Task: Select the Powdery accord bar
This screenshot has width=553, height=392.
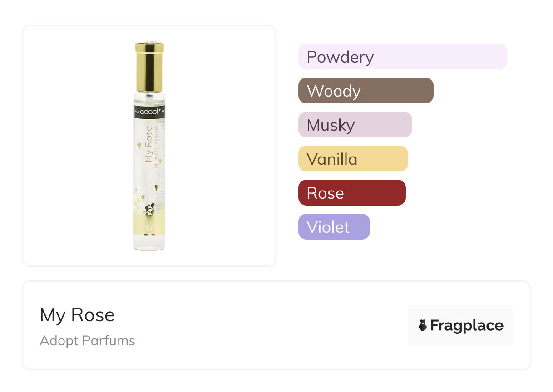Action: click(402, 57)
